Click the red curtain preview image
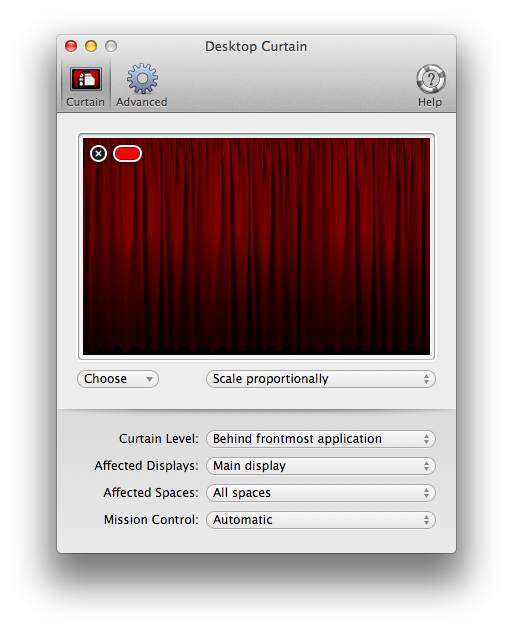The height and width of the screenshot is (632, 513). coord(256,246)
